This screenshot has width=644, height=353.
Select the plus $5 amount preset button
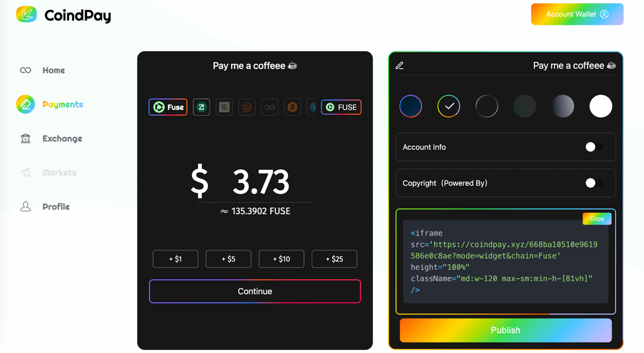tap(229, 259)
